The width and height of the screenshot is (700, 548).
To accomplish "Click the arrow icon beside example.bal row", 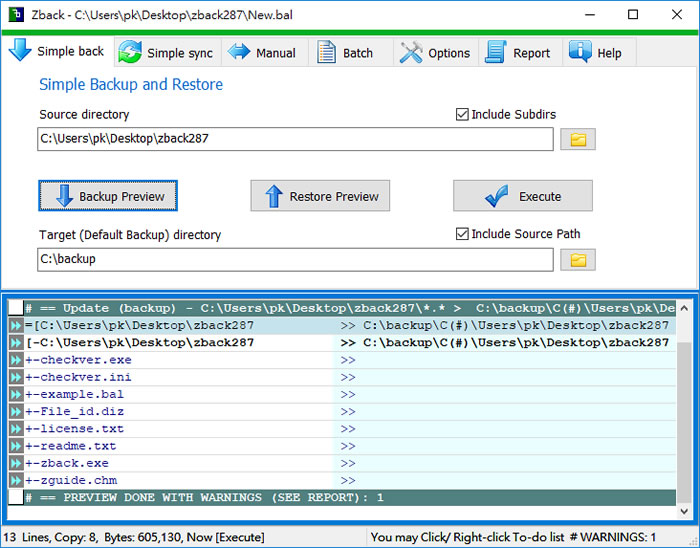I will click(16, 394).
